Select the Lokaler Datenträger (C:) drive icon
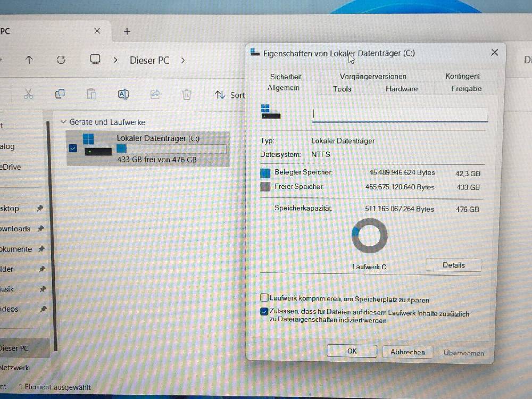 pyautogui.click(x=97, y=145)
